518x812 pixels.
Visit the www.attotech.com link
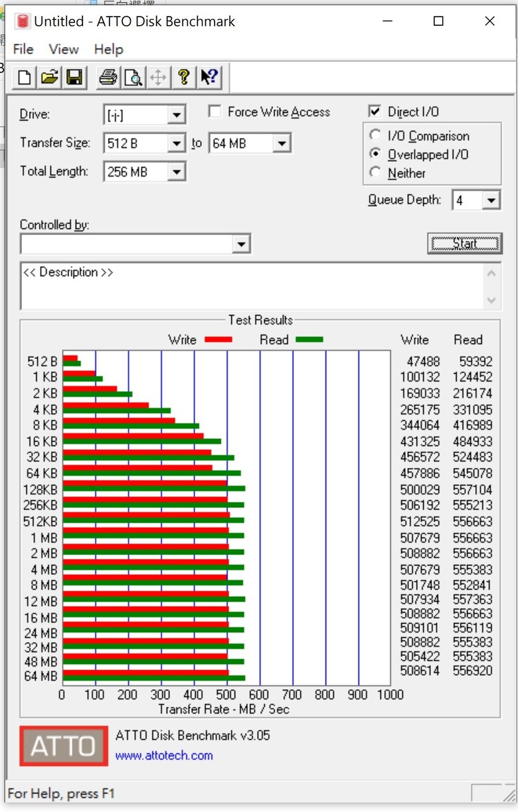click(x=164, y=755)
